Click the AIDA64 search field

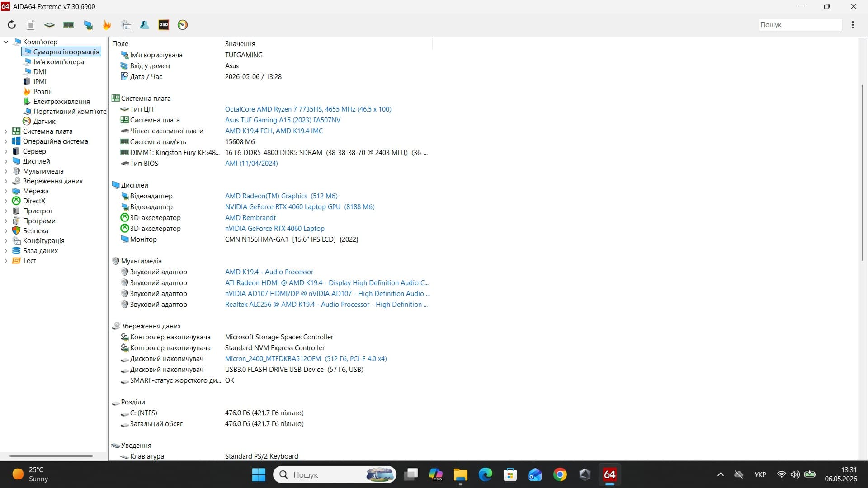(x=800, y=25)
